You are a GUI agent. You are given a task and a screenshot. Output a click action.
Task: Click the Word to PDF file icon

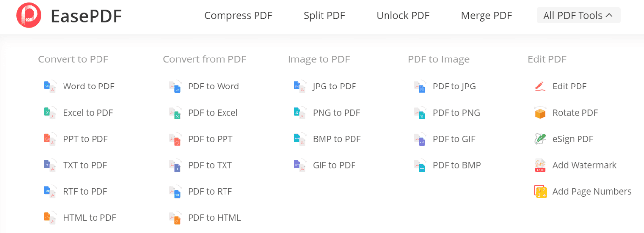pos(50,87)
